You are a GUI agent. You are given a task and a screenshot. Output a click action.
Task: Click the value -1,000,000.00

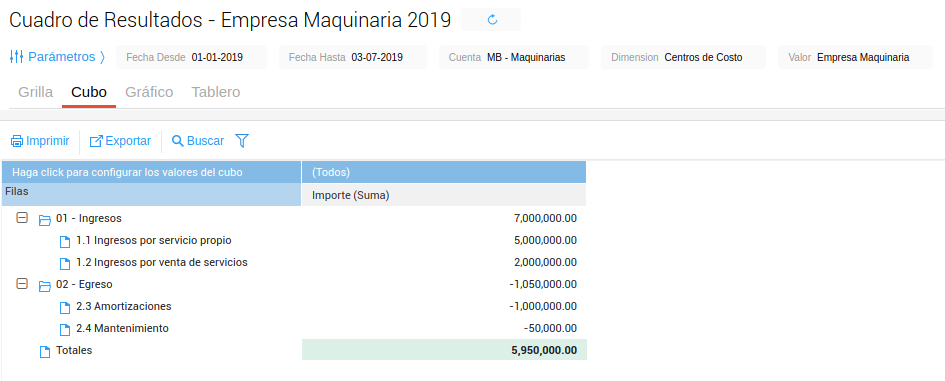pos(542,306)
